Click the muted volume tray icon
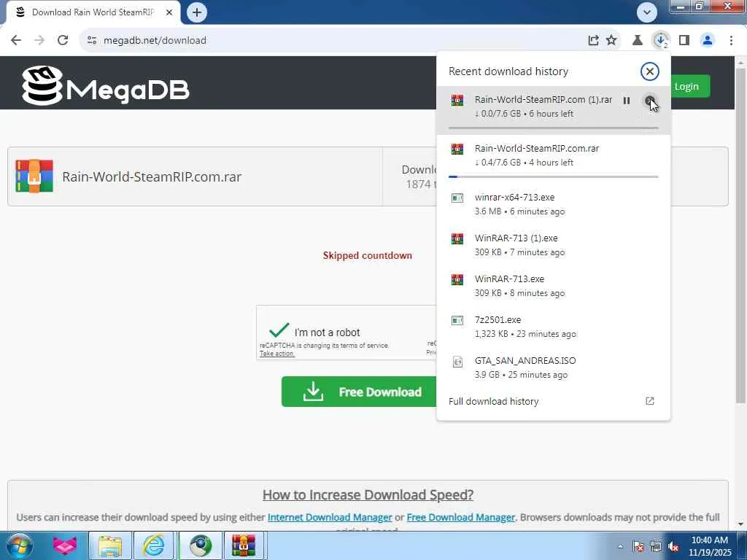 click(673, 546)
